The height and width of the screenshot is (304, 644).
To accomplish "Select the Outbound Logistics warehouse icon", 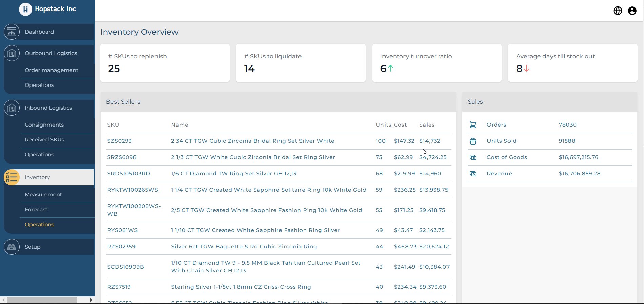I will tap(12, 53).
